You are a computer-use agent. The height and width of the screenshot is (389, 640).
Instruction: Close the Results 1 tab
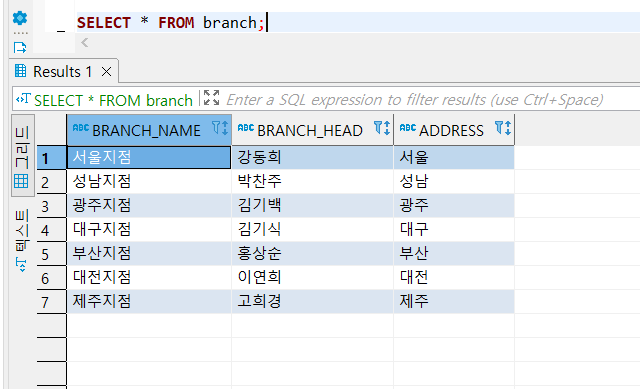(107, 72)
